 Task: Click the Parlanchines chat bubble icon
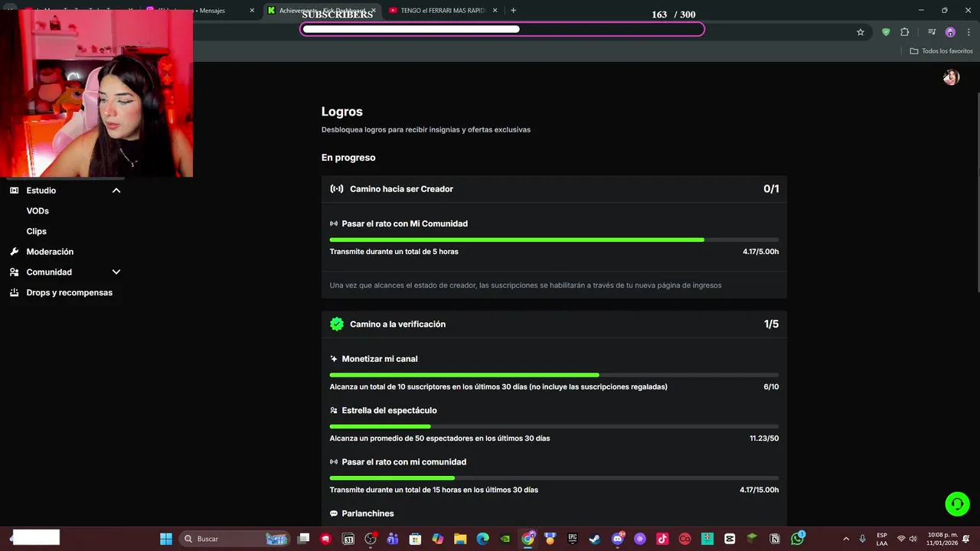(x=334, y=514)
